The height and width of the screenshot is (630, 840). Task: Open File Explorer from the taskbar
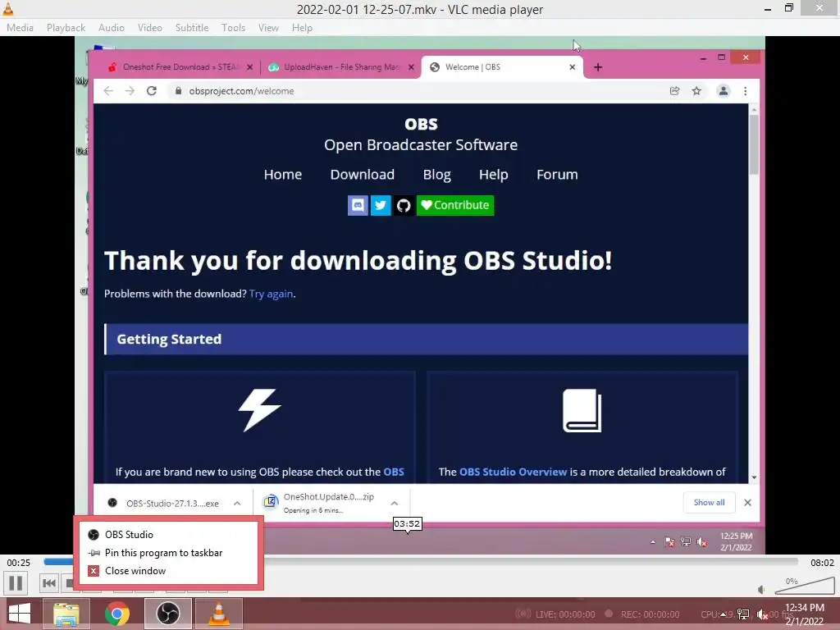pos(66,614)
